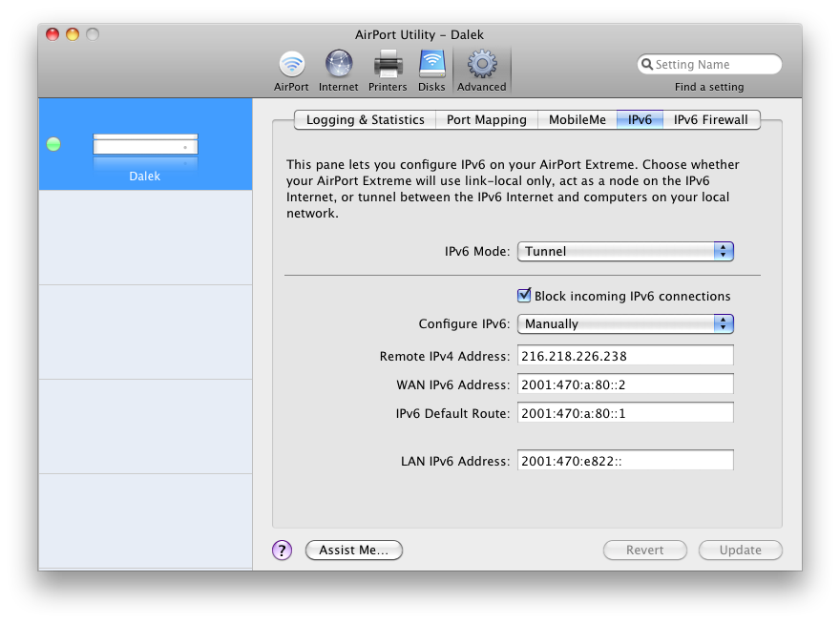Open the Printers toolbar section

click(388, 72)
